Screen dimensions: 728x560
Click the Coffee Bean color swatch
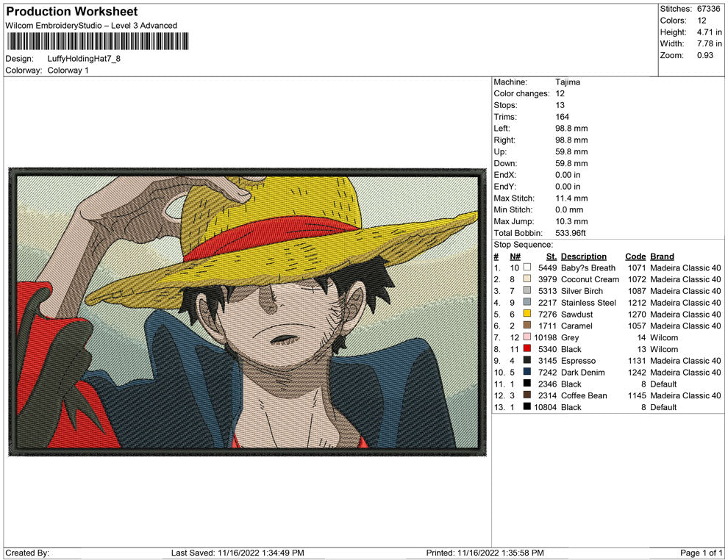click(x=527, y=395)
